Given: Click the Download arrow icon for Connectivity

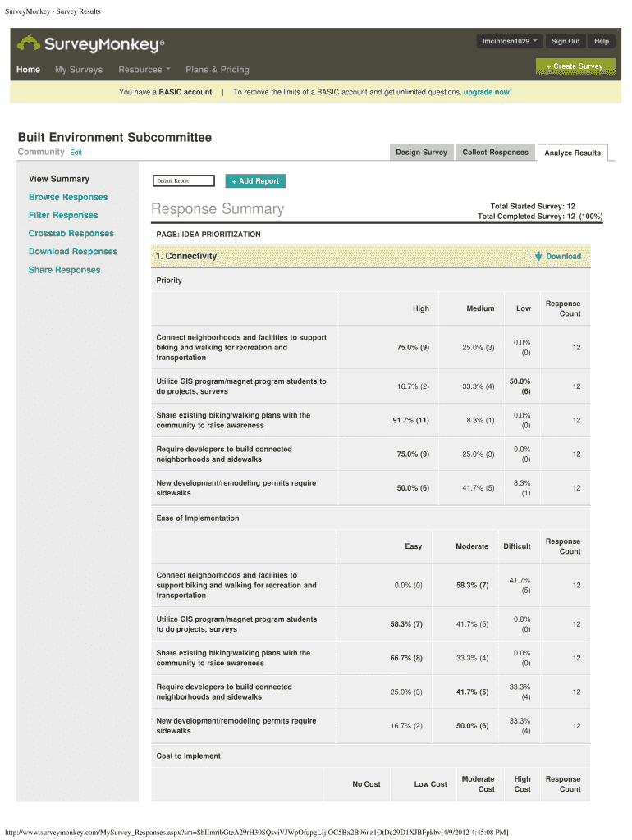Looking at the screenshot, I should 538,256.
